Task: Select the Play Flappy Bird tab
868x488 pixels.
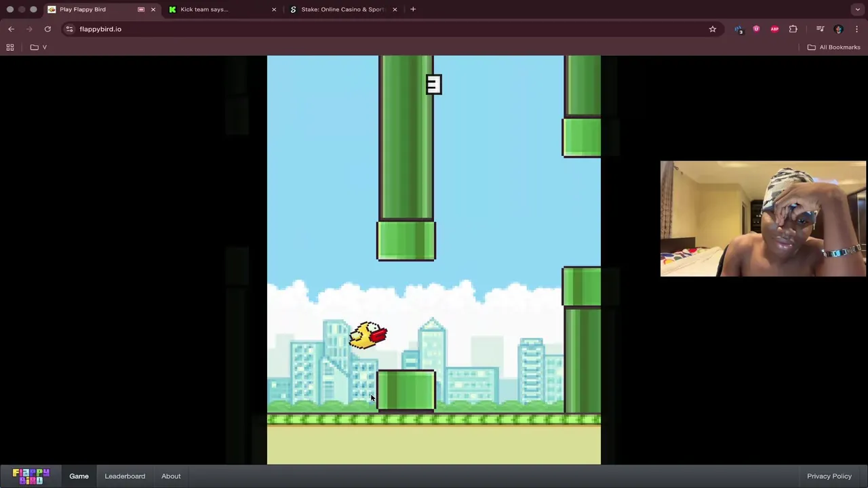Action: (102, 9)
